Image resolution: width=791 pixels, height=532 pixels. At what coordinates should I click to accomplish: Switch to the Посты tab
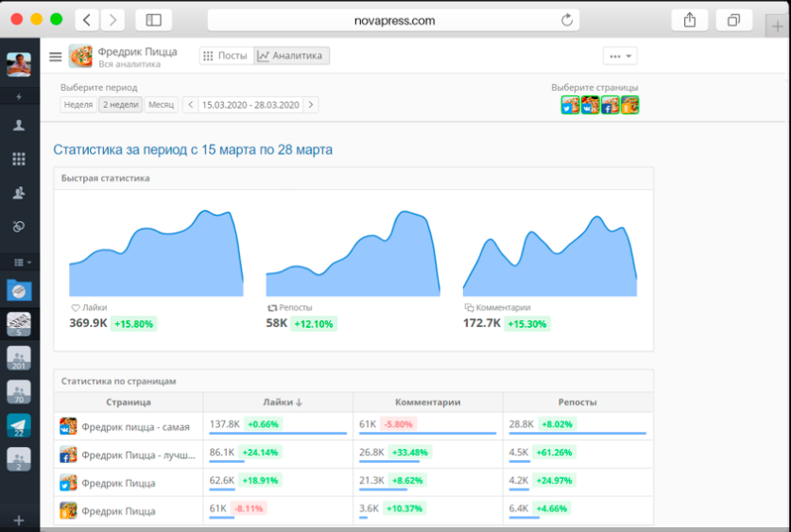pyautogui.click(x=226, y=56)
